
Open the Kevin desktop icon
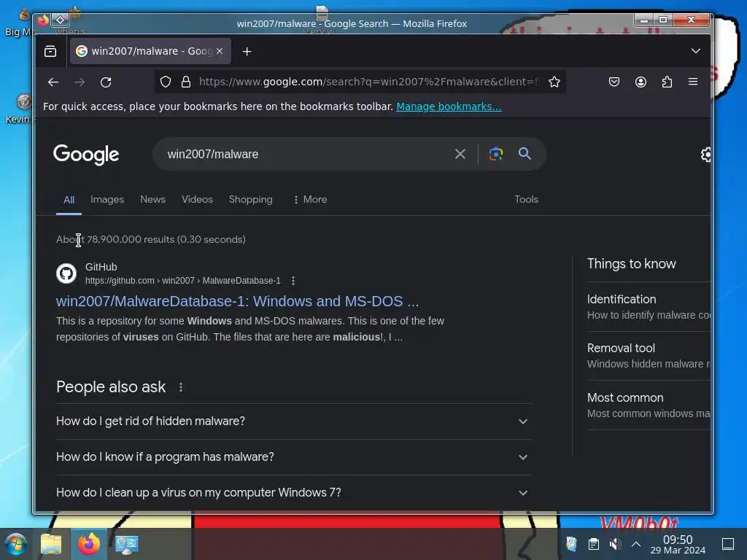click(x=21, y=109)
